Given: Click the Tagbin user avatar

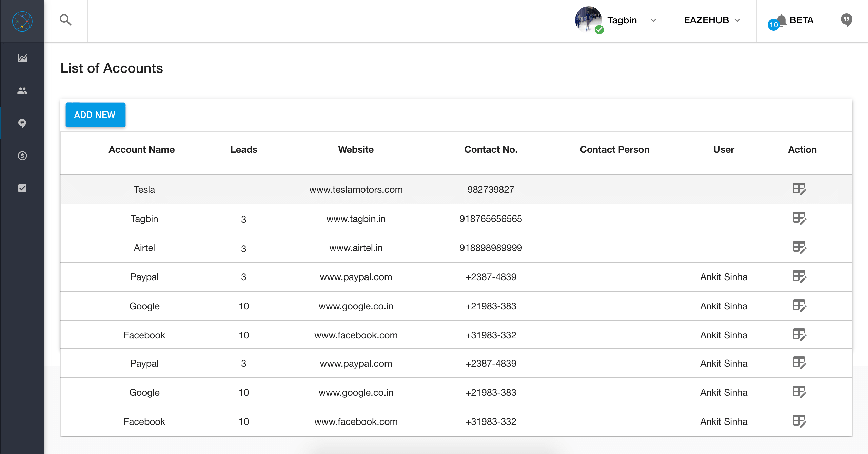Looking at the screenshot, I should click(588, 20).
